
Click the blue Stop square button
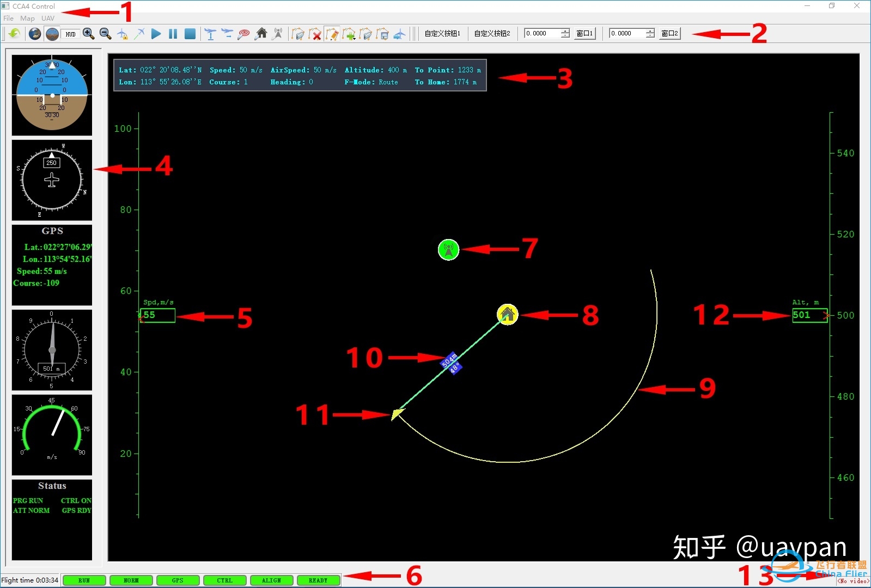point(190,34)
